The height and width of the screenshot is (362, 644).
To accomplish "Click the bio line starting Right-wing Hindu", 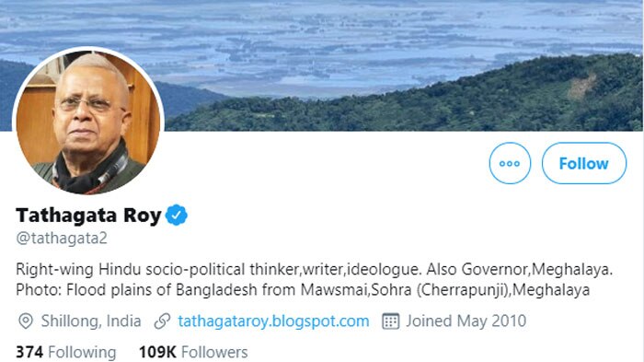I will point(315,270).
